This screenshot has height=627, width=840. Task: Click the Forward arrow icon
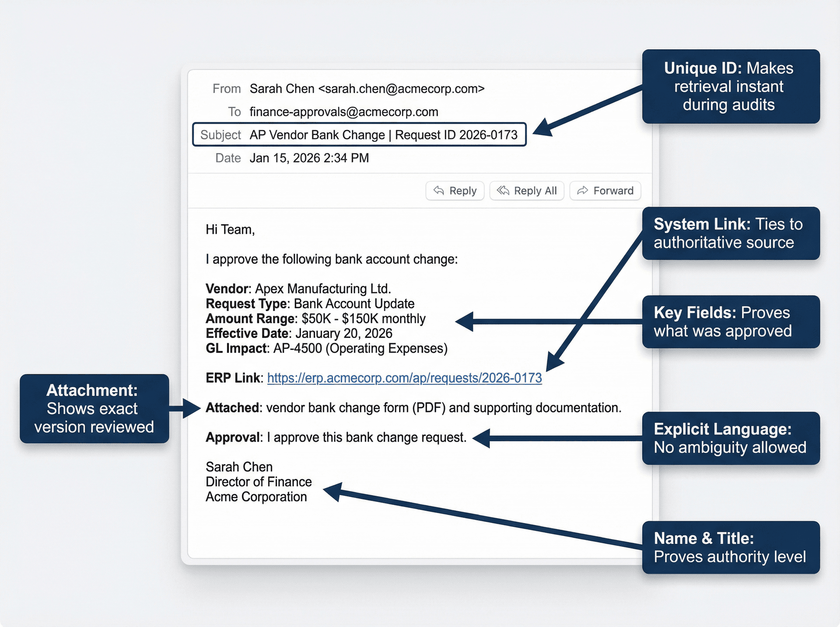pyautogui.click(x=582, y=191)
